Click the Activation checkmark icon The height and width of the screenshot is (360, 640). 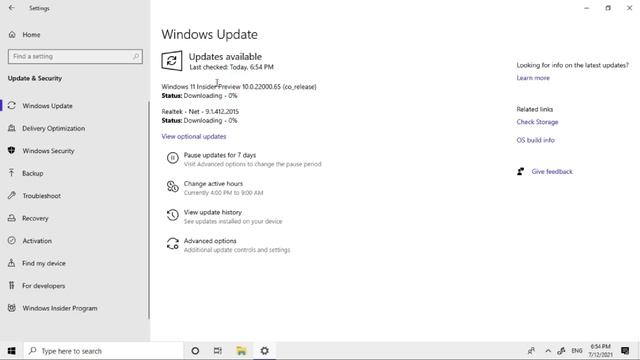[x=12, y=240]
